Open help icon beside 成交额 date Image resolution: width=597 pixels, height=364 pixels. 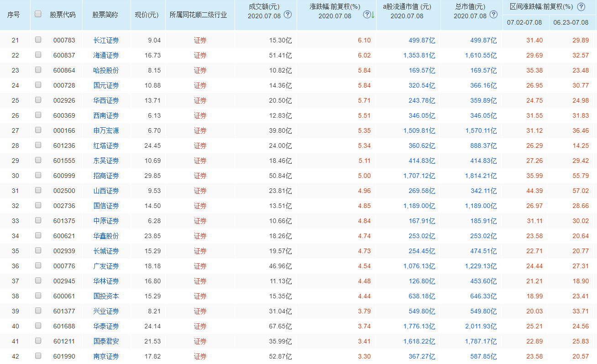[288, 14]
